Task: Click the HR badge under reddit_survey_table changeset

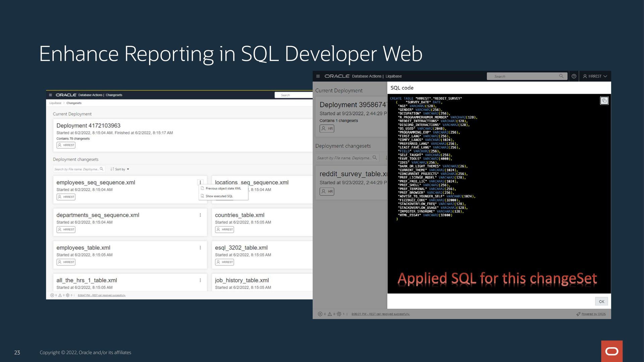Action: (x=326, y=191)
